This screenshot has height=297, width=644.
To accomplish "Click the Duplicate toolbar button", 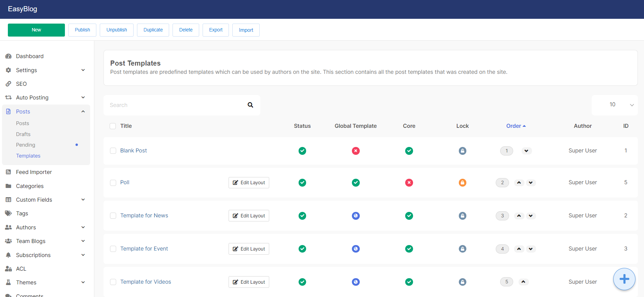I will [x=153, y=30].
